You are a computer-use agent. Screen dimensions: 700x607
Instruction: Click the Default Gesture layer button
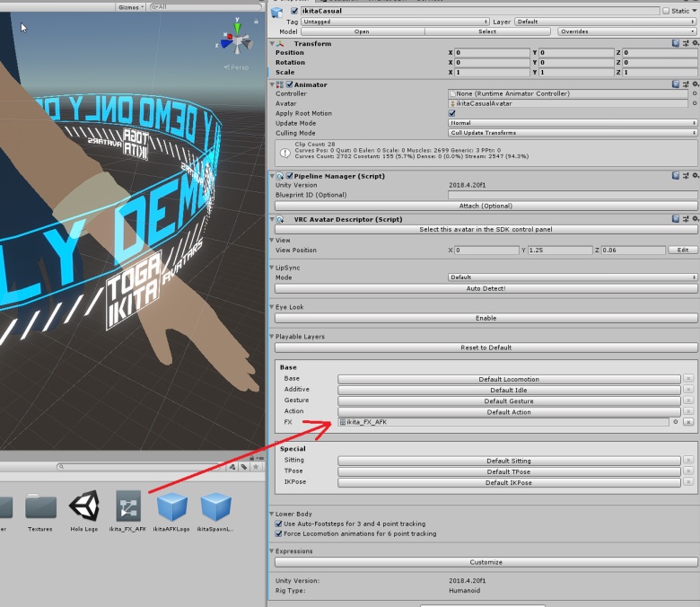[509, 401]
